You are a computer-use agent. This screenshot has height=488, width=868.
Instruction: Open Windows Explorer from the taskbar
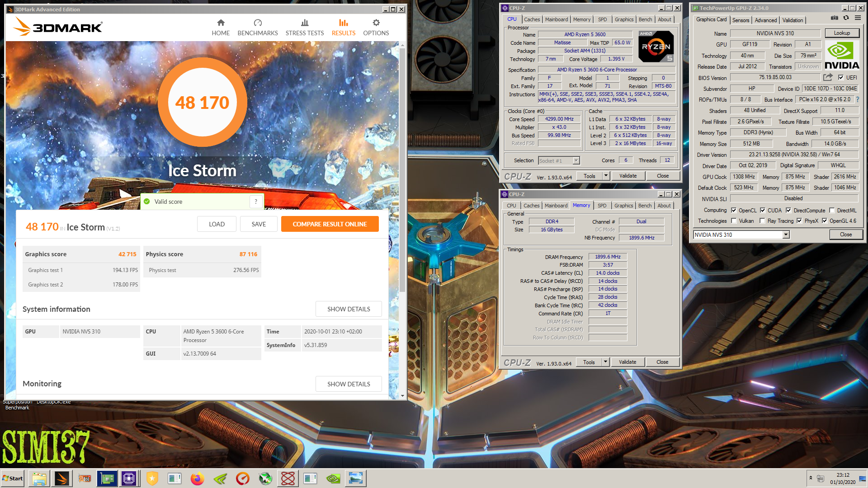[39, 479]
